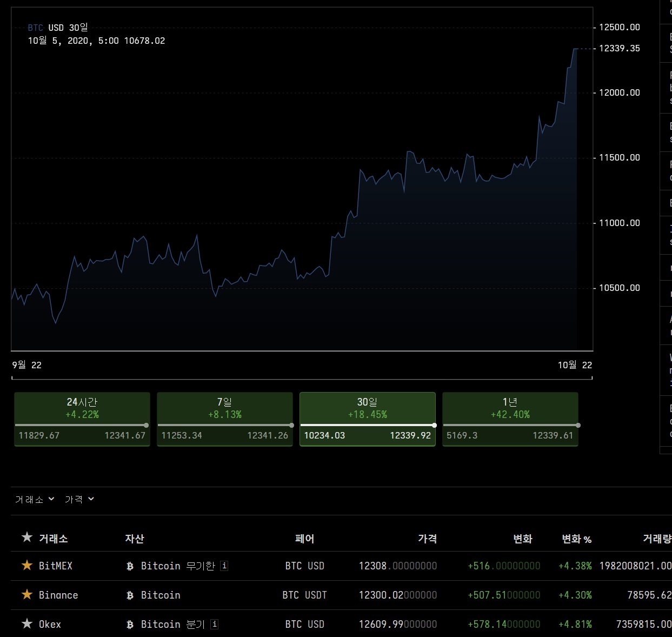Sort table by 페어 column header
The height and width of the screenshot is (637, 672).
point(305,539)
